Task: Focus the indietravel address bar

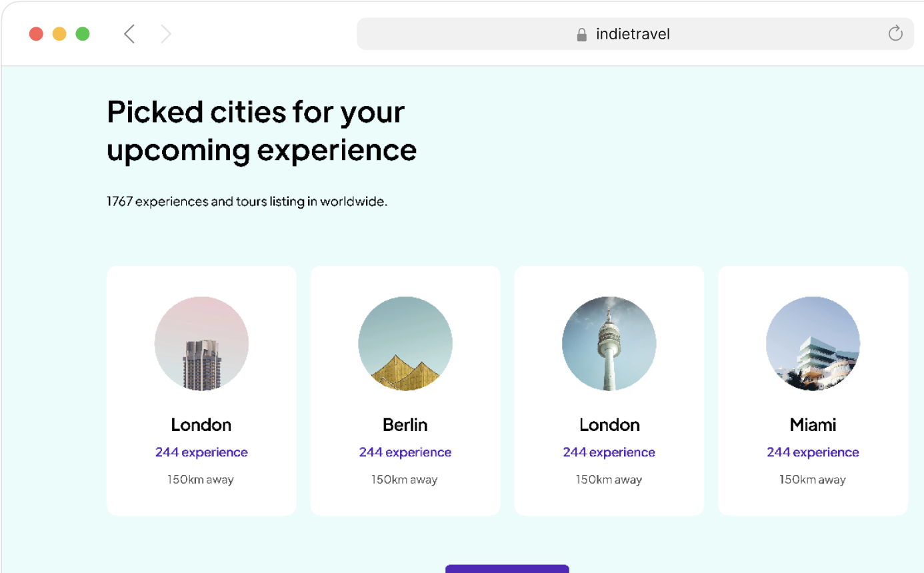Action: pos(633,34)
